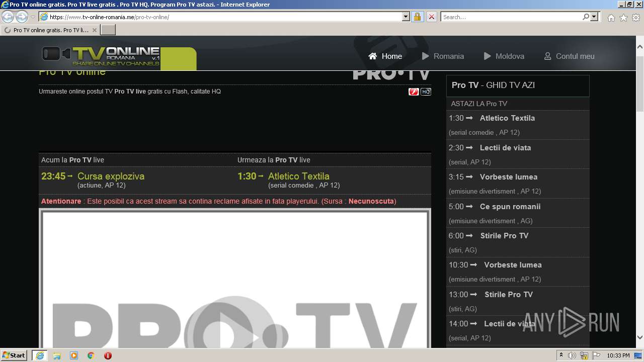Viewport: 644px width, 362px height.
Task: Open the Tools gear icon
Action: (x=636, y=18)
